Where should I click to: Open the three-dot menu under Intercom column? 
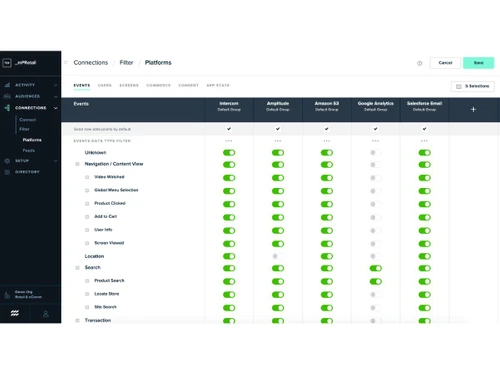229,141
